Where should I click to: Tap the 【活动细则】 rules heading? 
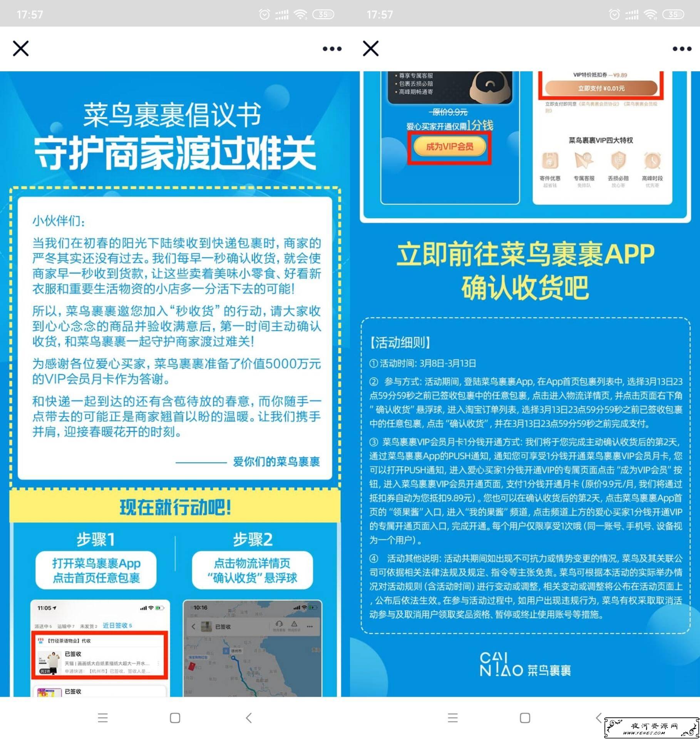coord(400,342)
